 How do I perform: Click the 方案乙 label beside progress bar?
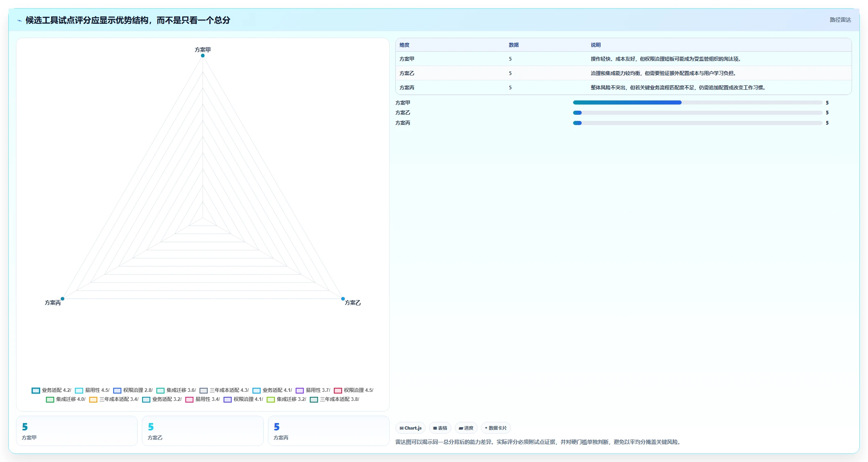pos(403,113)
